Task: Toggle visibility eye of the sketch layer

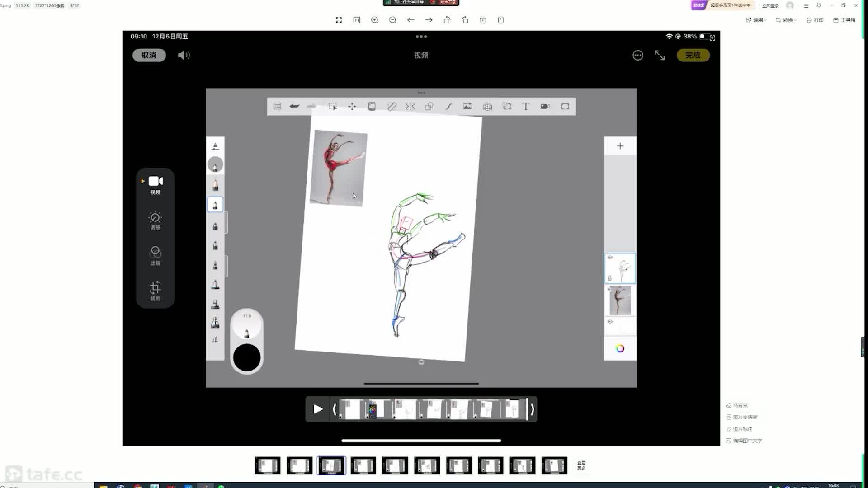Action: (610, 258)
